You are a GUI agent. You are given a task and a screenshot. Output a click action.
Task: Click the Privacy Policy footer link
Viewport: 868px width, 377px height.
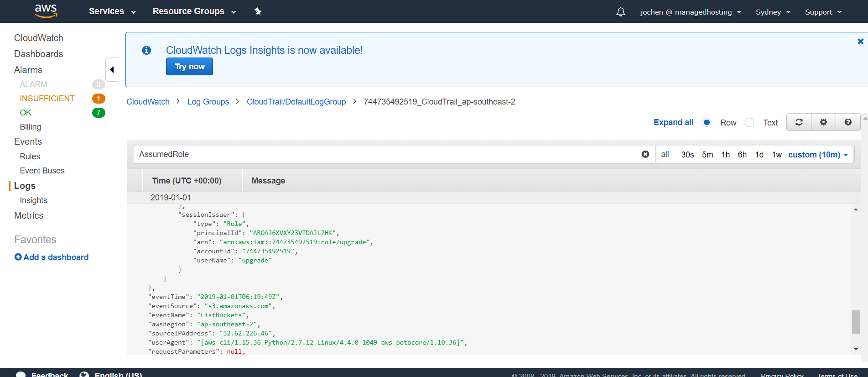click(x=782, y=375)
